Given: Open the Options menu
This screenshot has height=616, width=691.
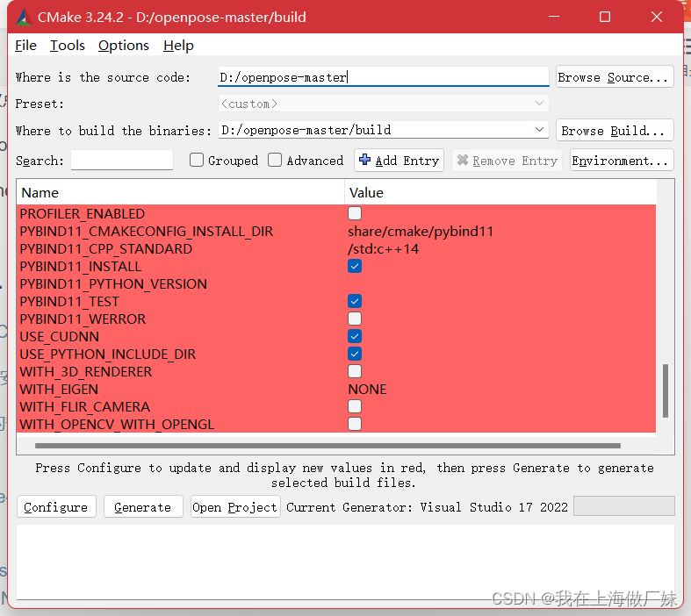Looking at the screenshot, I should pyautogui.click(x=124, y=46).
